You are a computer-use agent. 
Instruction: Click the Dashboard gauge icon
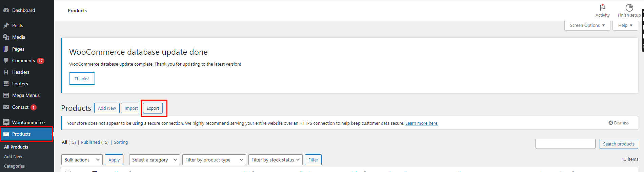pos(6,10)
